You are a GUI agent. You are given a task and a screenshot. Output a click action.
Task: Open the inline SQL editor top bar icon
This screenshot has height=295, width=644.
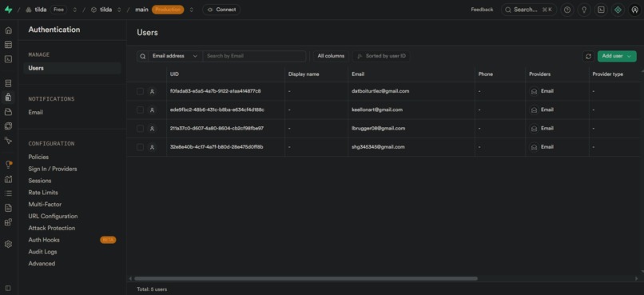pos(601,10)
